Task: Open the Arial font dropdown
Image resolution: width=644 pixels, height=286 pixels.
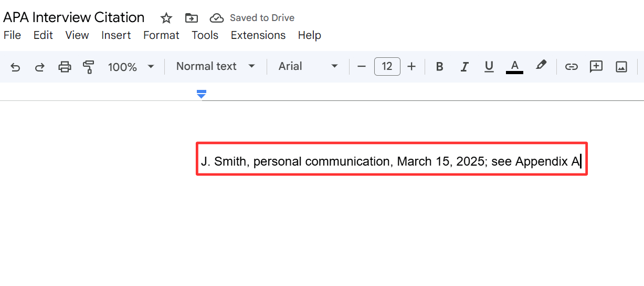Action: (308, 66)
